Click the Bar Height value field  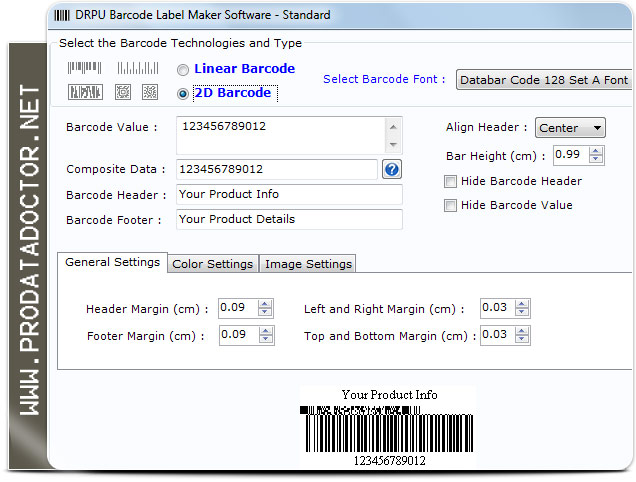coord(571,155)
